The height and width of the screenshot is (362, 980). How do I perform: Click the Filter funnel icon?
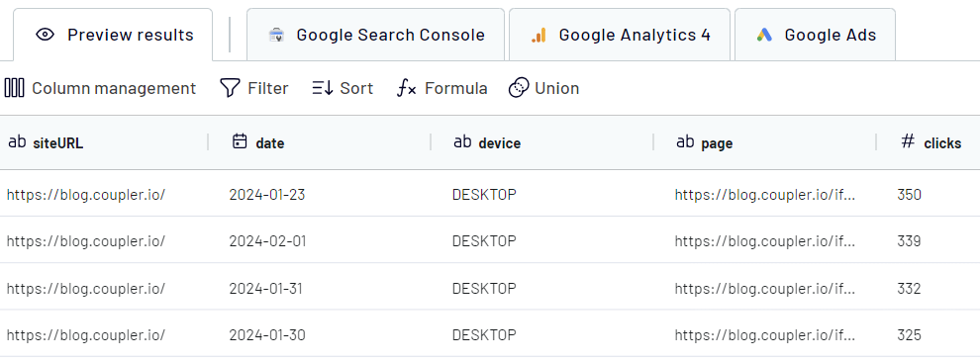(x=230, y=89)
